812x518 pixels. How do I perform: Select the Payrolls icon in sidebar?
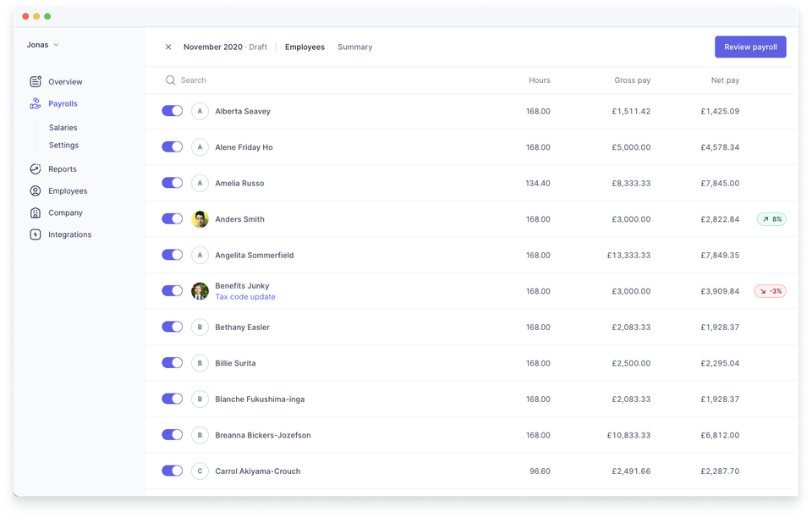click(x=35, y=102)
